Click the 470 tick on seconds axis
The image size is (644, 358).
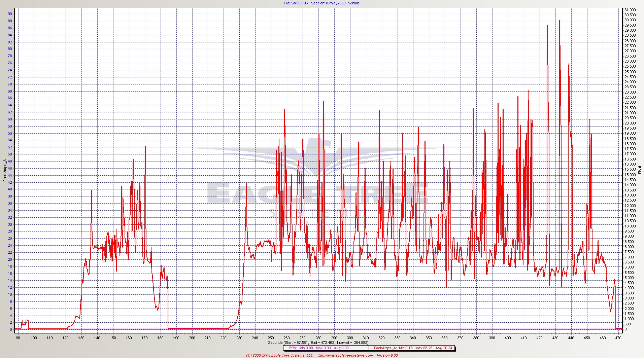618,338
